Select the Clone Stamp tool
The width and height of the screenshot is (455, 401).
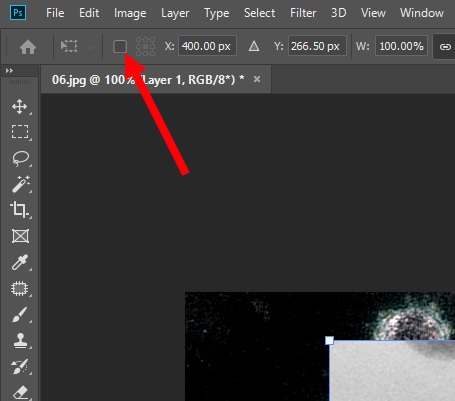[20, 341]
